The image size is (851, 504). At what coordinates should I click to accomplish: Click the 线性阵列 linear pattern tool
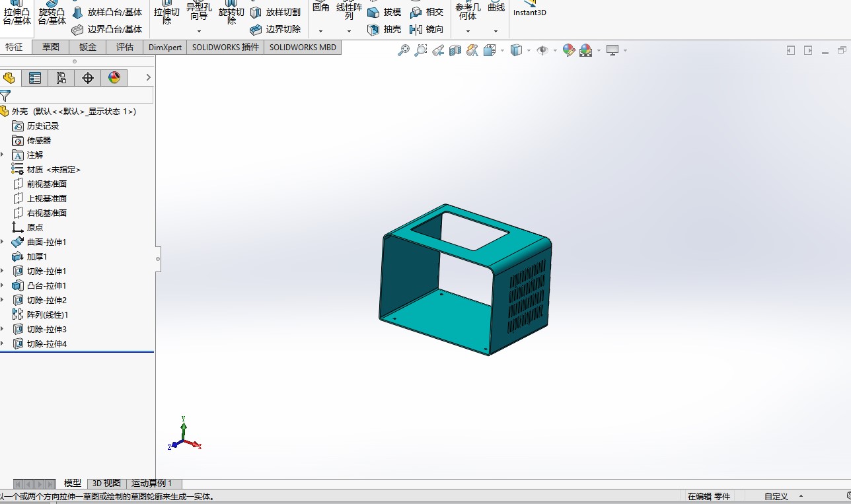click(349, 11)
